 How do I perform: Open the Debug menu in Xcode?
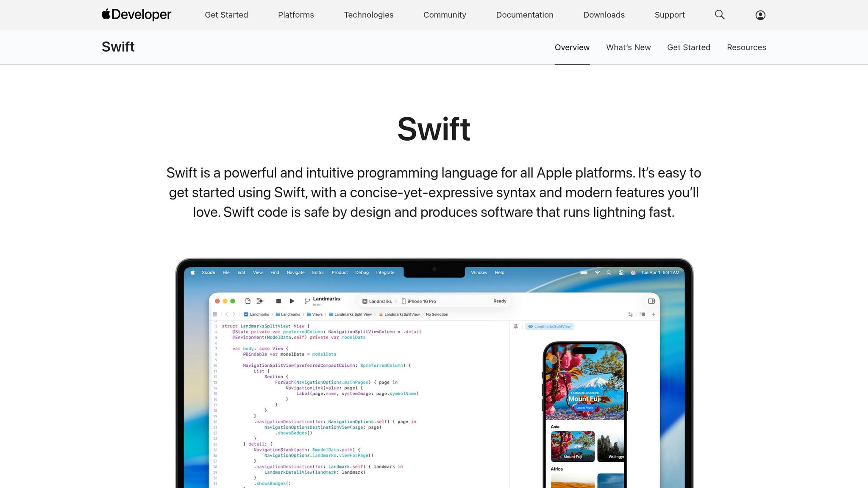pyautogui.click(x=362, y=273)
